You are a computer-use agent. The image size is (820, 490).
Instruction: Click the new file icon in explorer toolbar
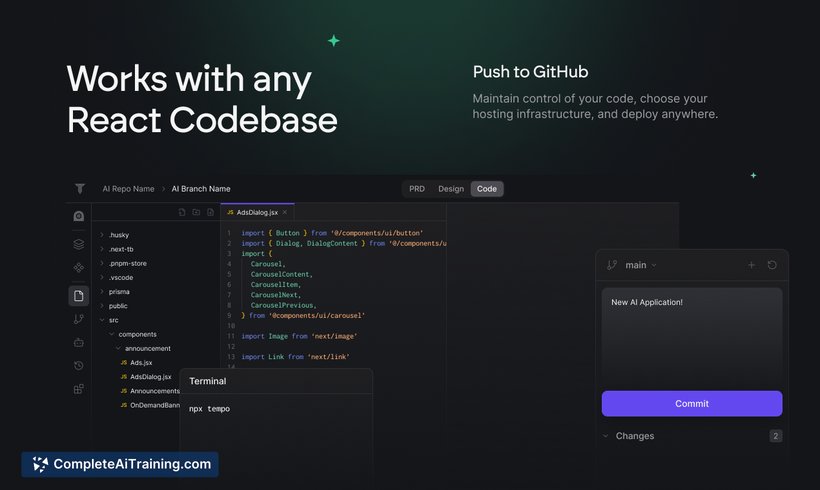point(182,212)
